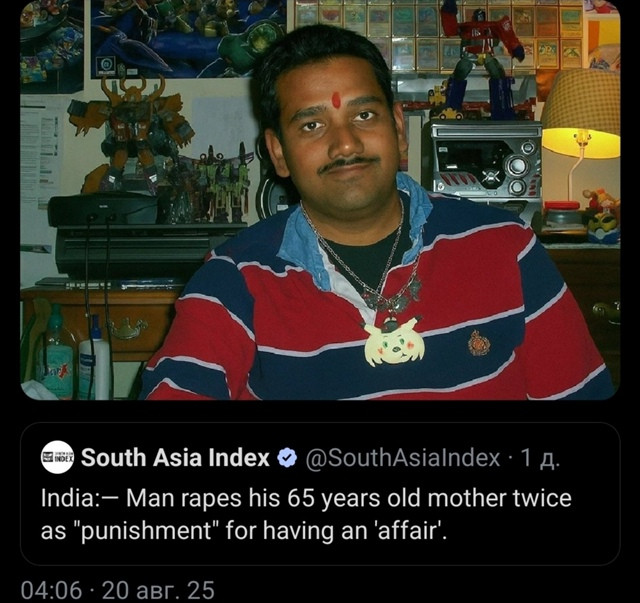Click the word 'punishment' in quoted text
640x603 pixels.
tap(144, 531)
